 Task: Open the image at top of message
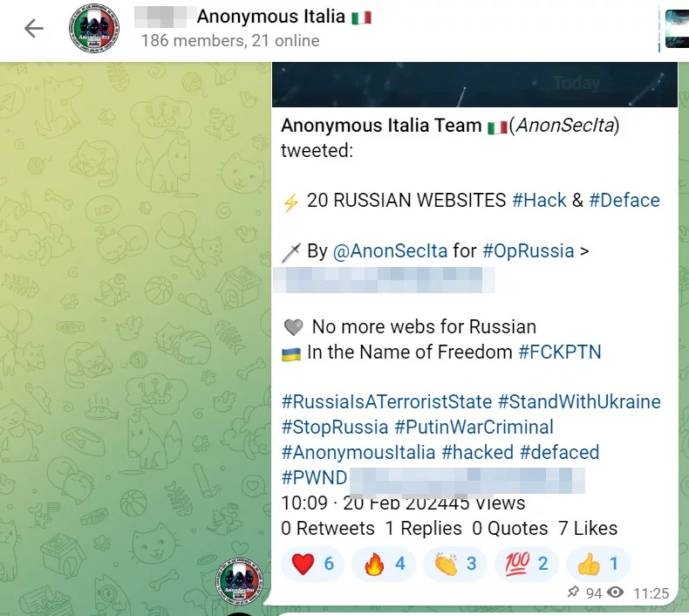point(474,85)
